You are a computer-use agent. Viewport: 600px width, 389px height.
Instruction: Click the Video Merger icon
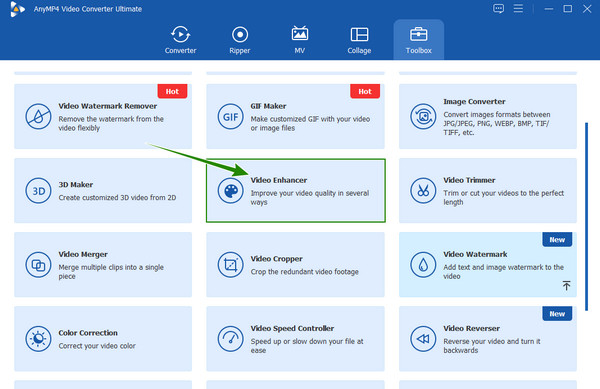click(x=38, y=265)
